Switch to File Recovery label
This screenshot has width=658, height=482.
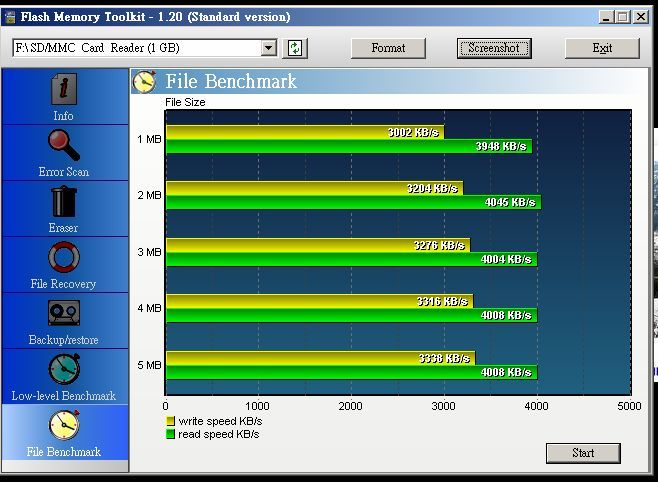coord(63,284)
